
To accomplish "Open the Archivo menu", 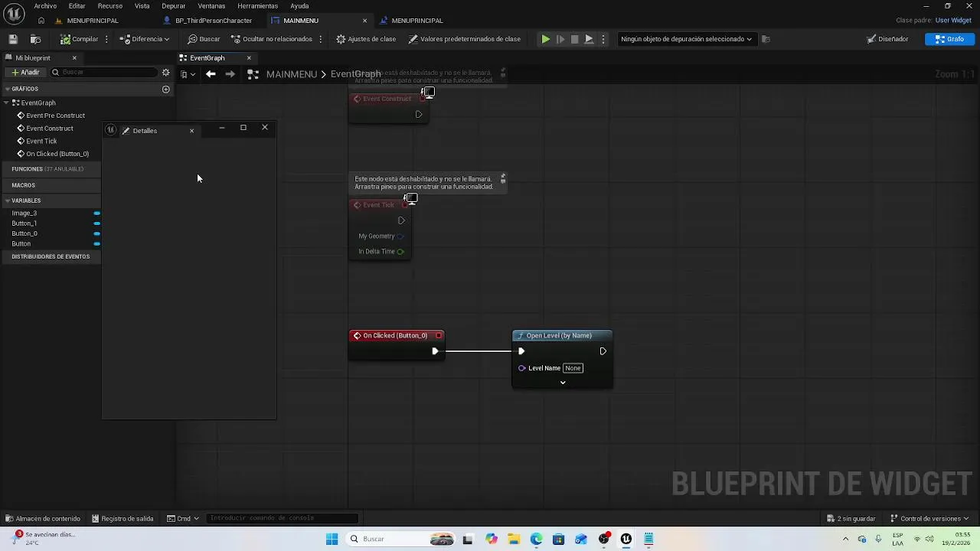I will [x=45, y=6].
